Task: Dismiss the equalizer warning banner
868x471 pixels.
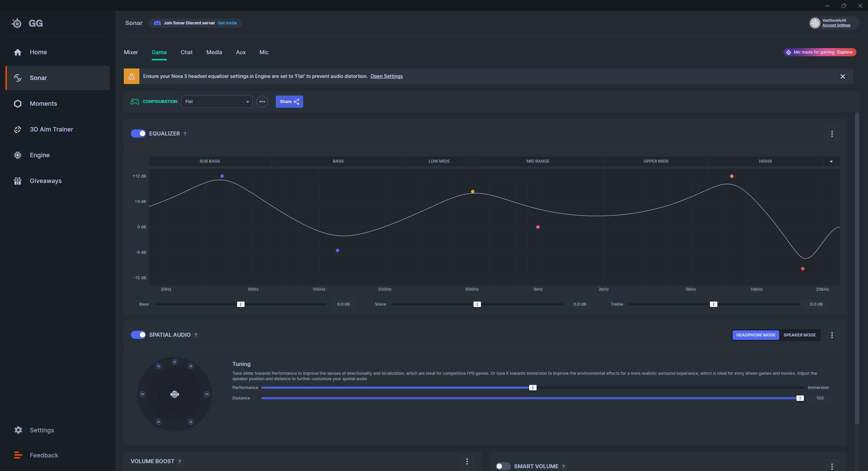Action: coord(843,77)
